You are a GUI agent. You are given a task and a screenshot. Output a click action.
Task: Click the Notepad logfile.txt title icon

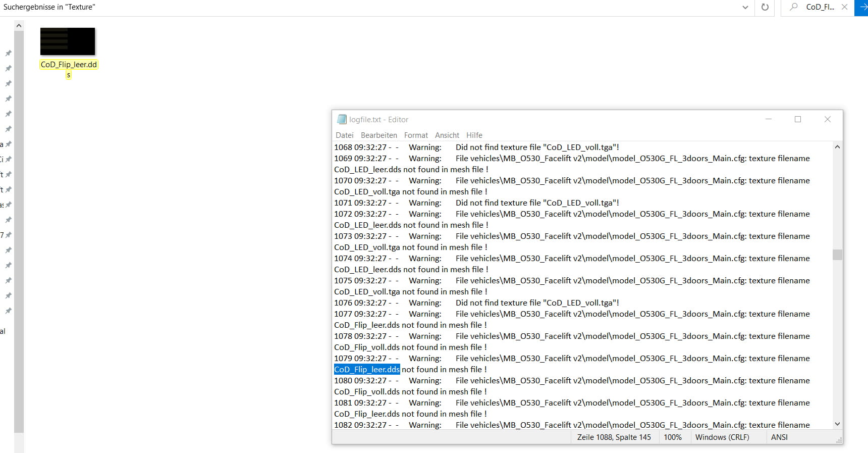coord(342,120)
